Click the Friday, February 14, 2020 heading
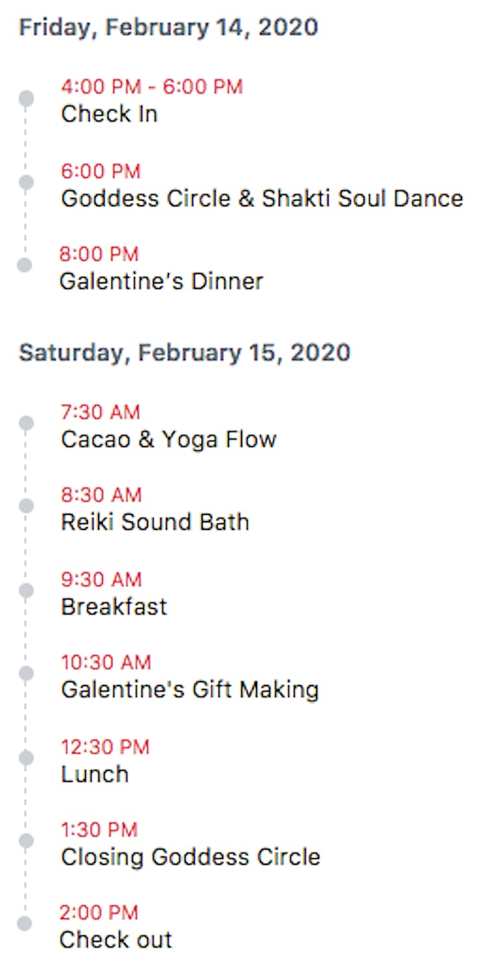Image resolution: width=487 pixels, height=980 pixels. [x=168, y=28]
